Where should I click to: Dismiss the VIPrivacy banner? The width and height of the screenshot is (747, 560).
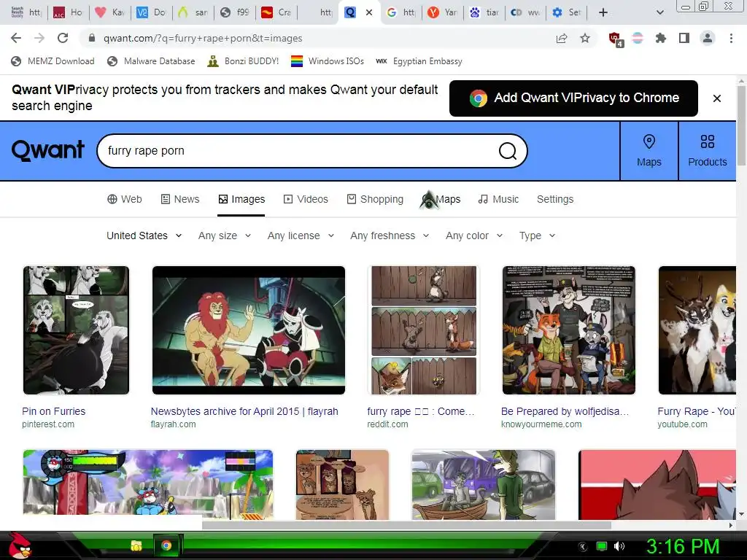pyautogui.click(x=717, y=98)
